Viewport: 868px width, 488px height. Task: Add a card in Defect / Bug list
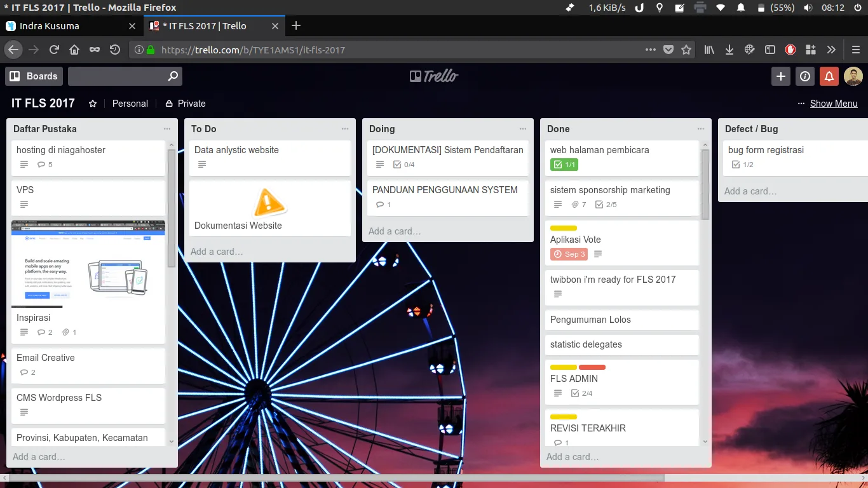coord(750,191)
